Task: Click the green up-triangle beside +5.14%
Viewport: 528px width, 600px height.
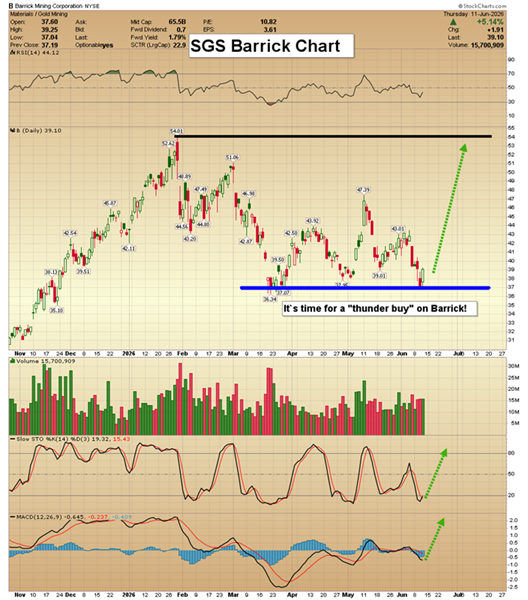Action: coord(453,22)
